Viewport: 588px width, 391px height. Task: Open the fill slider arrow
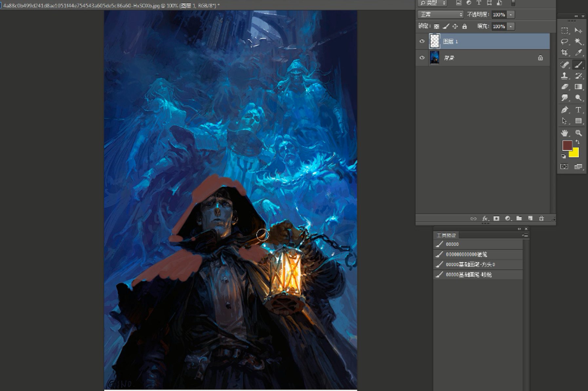point(511,26)
